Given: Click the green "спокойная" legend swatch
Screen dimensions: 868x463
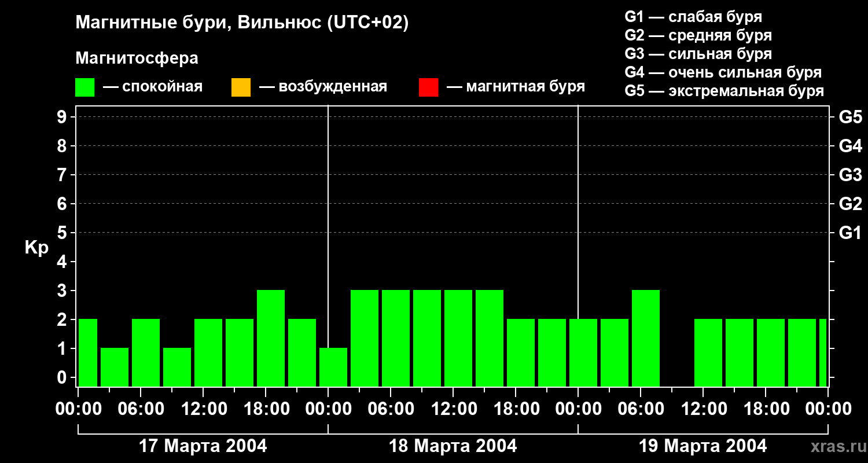Looking at the screenshot, I should [85, 87].
